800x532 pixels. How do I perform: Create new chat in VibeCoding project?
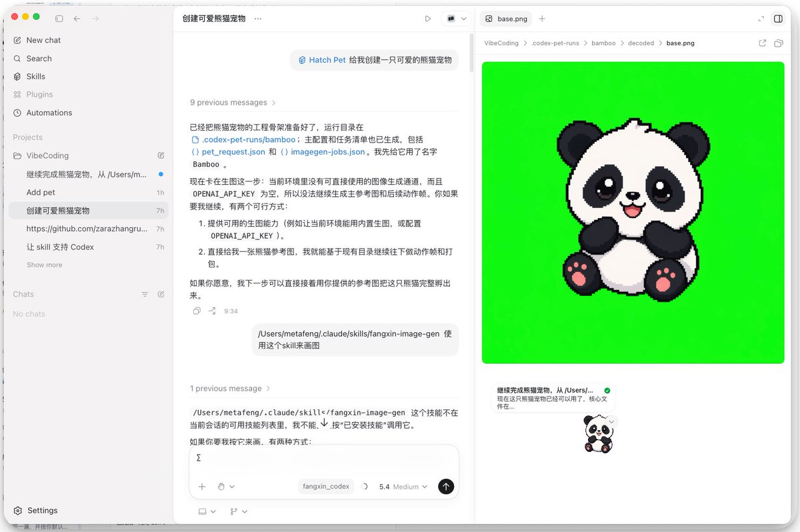point(161,155)
